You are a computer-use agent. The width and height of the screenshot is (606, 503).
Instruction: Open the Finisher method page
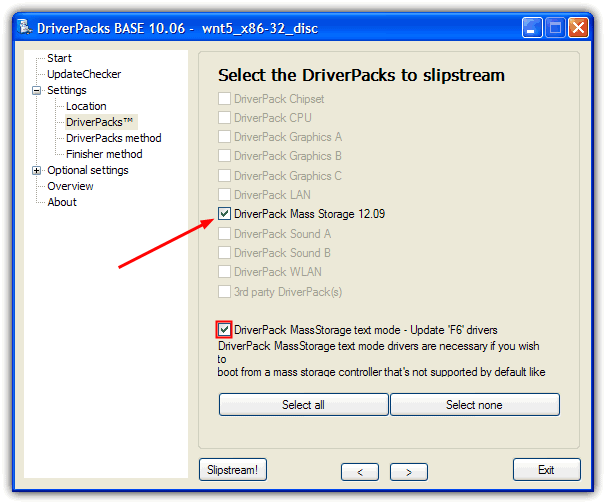104,154
